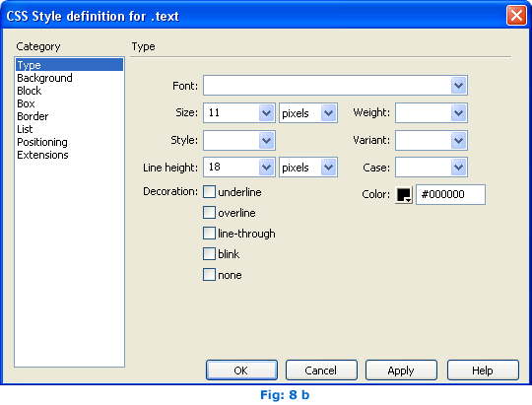532x405 pixels.
Task: Expand the Case dropdown
Action: (x=459, y=167)
